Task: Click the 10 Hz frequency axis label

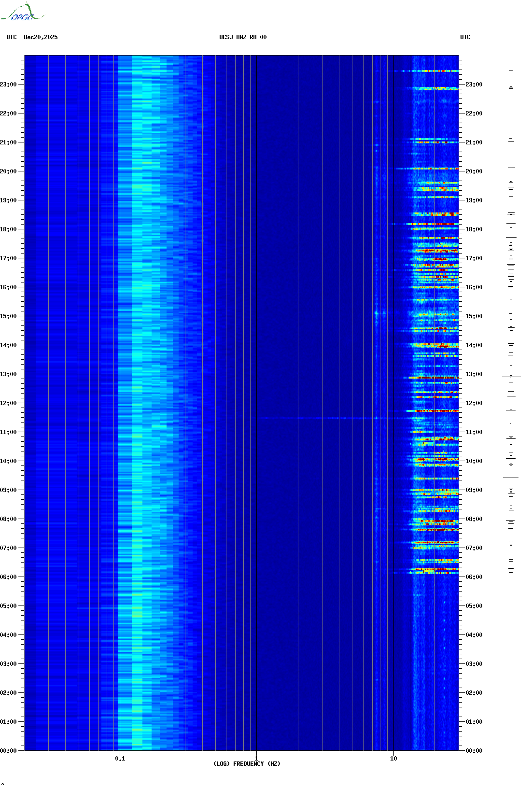Action: [393, 758]
